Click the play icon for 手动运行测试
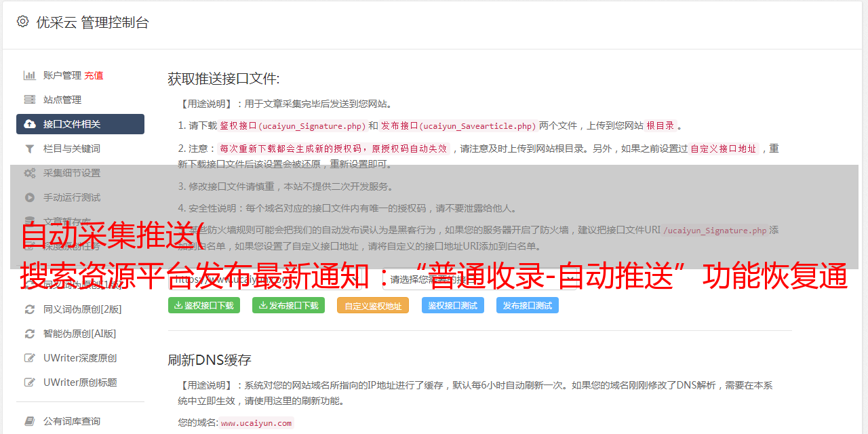The height and width of the screenshot is (434, 868). [30, 197]
